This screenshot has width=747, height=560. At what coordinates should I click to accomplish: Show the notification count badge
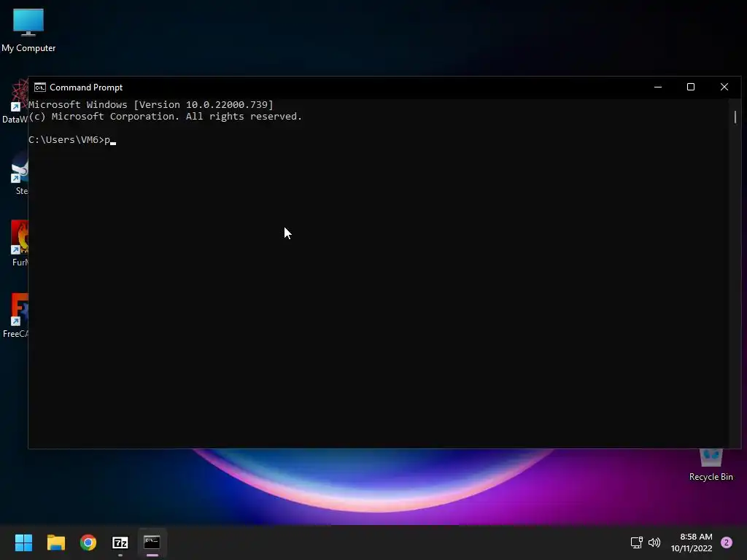(727, 542)
